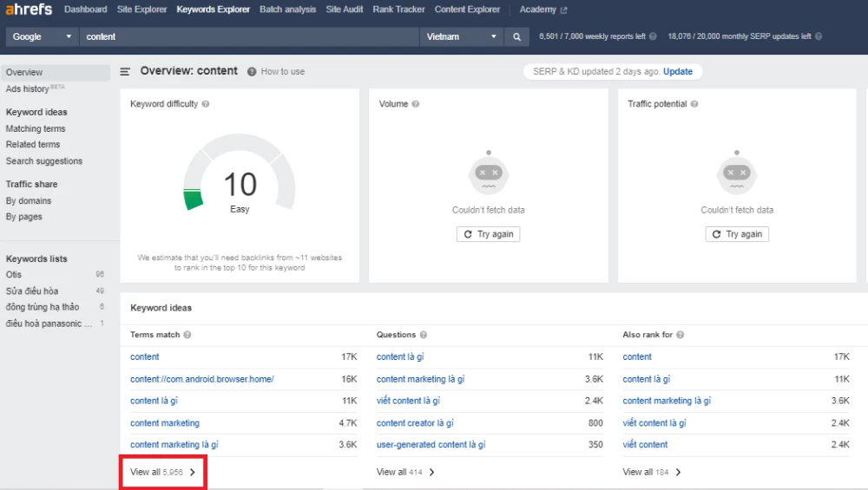Click content marketing là gì under Questions
The width and height of the screenshot is (868, 490).
(421, 379)
